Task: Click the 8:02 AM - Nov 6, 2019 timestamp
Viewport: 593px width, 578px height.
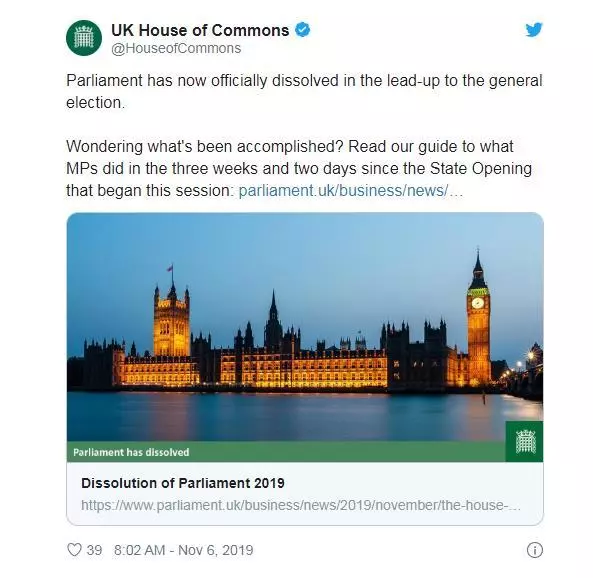Action: (183, 550)
